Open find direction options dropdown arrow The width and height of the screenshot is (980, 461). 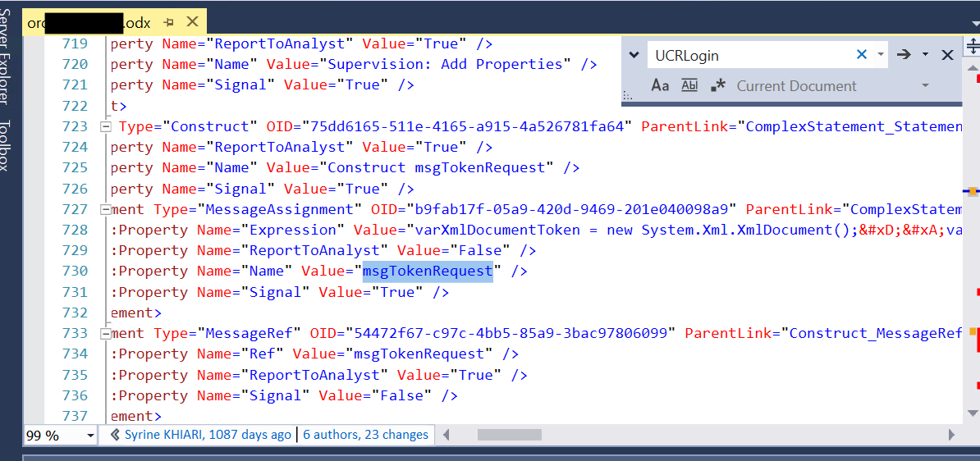point(925,55)
